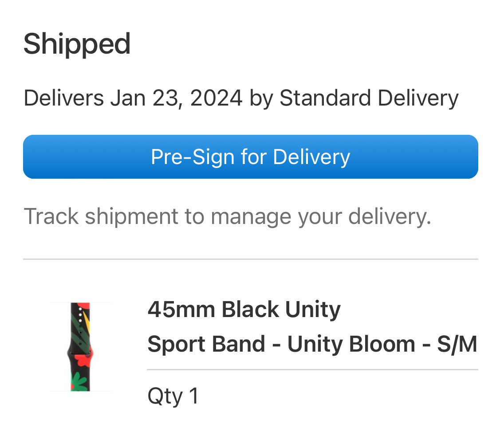This screenshot has height=435, width=504.
Task: Open the Unity Bloom band product thumbnail
Action: [80, 347]
